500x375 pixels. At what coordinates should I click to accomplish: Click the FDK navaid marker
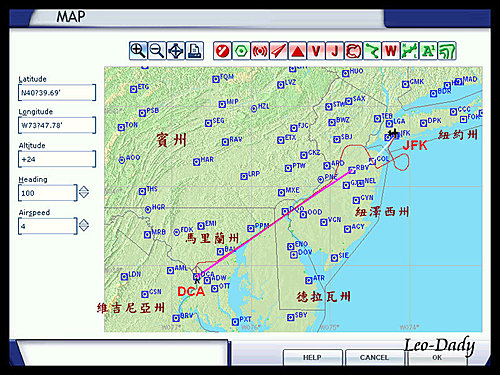click(x=177, y=232)
